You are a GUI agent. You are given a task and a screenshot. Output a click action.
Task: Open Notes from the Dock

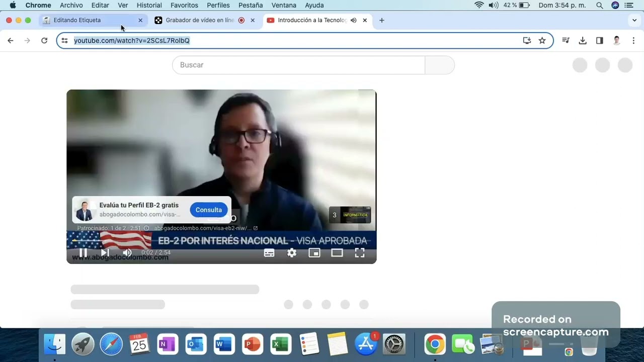(337, 344)
